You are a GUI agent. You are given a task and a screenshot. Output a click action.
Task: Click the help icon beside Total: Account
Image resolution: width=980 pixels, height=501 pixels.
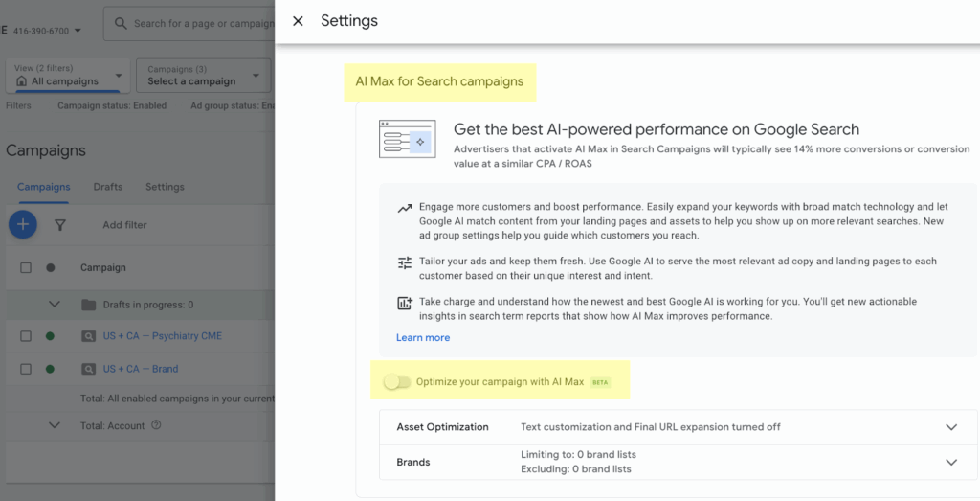[x=156, y=425]
